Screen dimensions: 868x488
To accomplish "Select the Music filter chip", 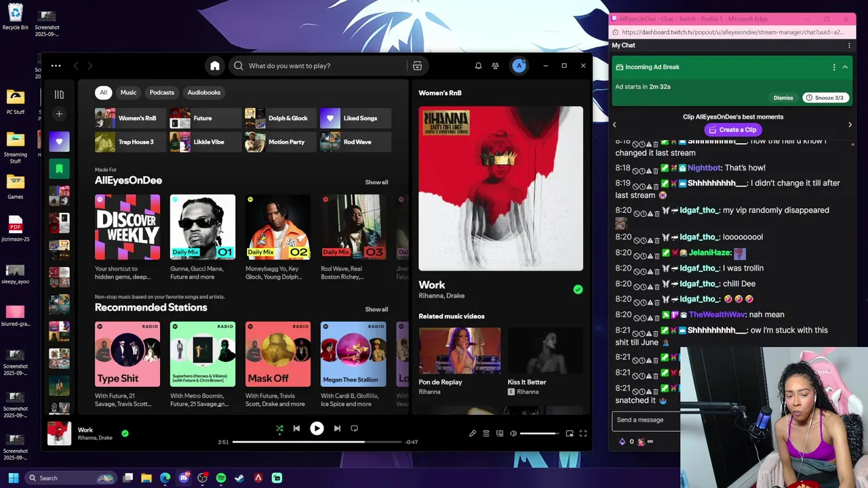I will pos(128,92).
